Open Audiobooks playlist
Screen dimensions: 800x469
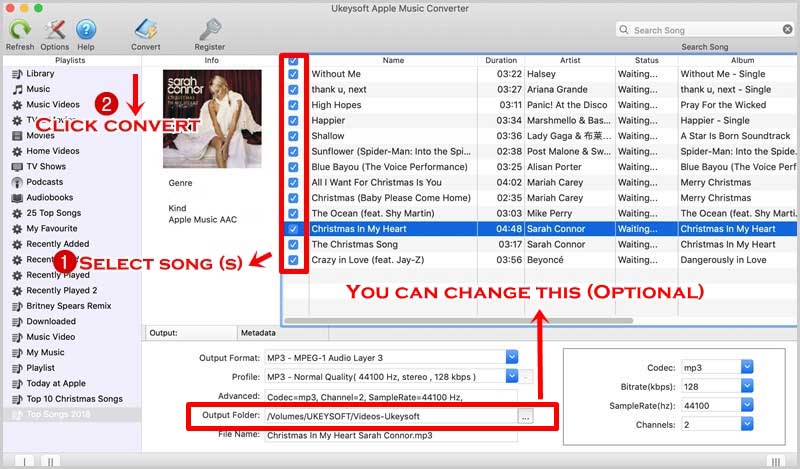pos(49,197)
